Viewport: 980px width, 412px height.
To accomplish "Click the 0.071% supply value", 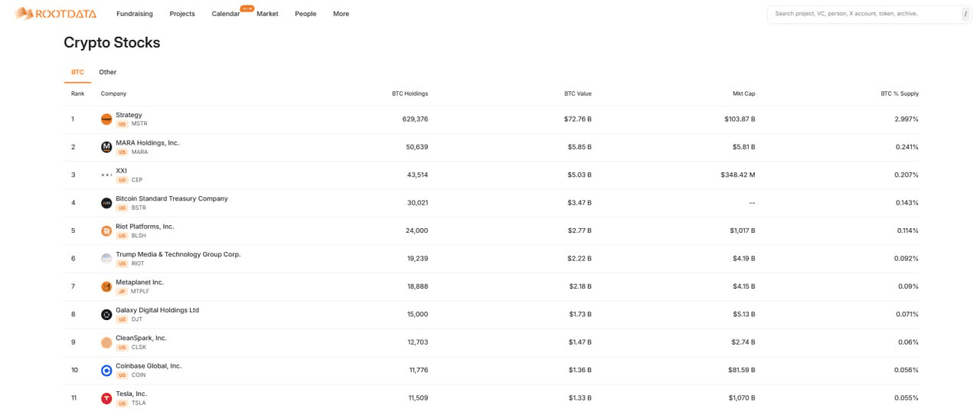I will coord(907,314).
